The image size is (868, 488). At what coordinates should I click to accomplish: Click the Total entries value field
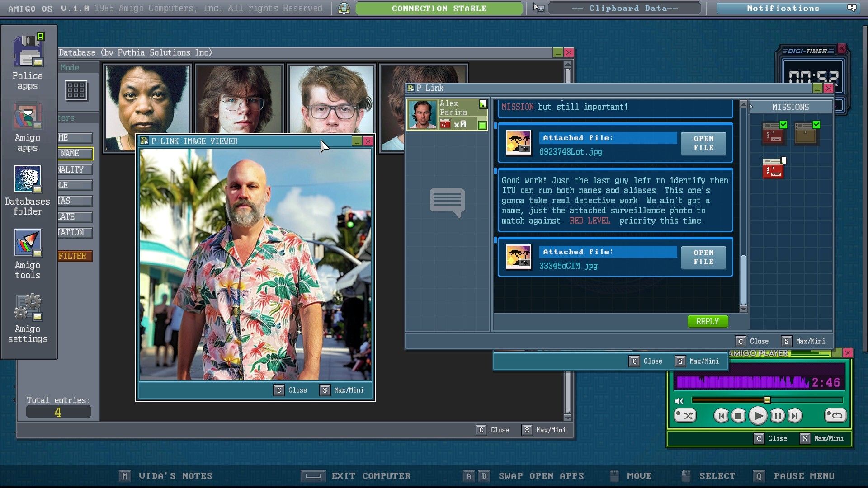point(58,413)
